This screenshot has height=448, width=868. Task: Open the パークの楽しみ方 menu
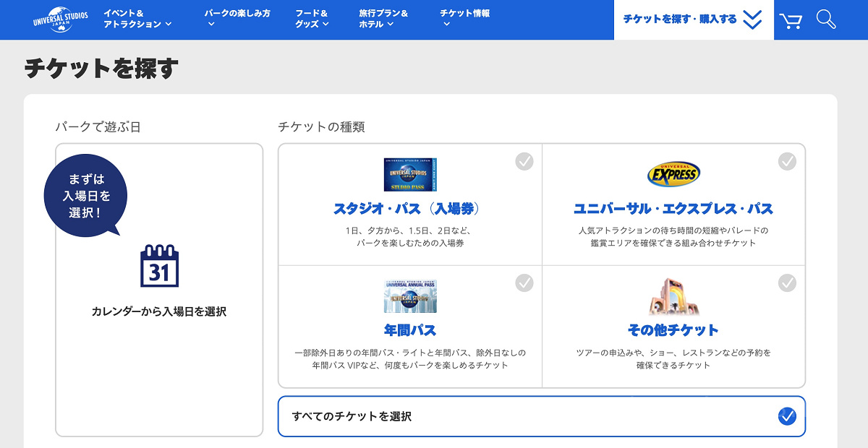tap(237, 19)
